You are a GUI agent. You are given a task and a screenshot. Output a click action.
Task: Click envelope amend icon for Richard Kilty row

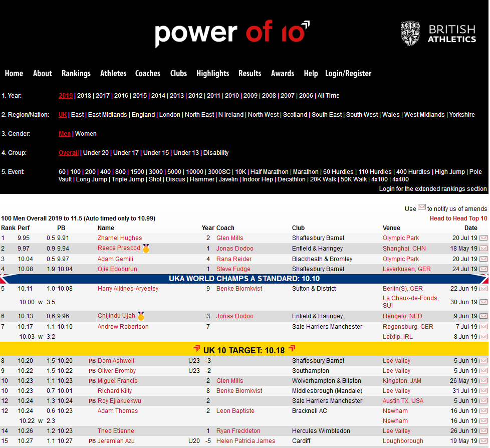483,391
